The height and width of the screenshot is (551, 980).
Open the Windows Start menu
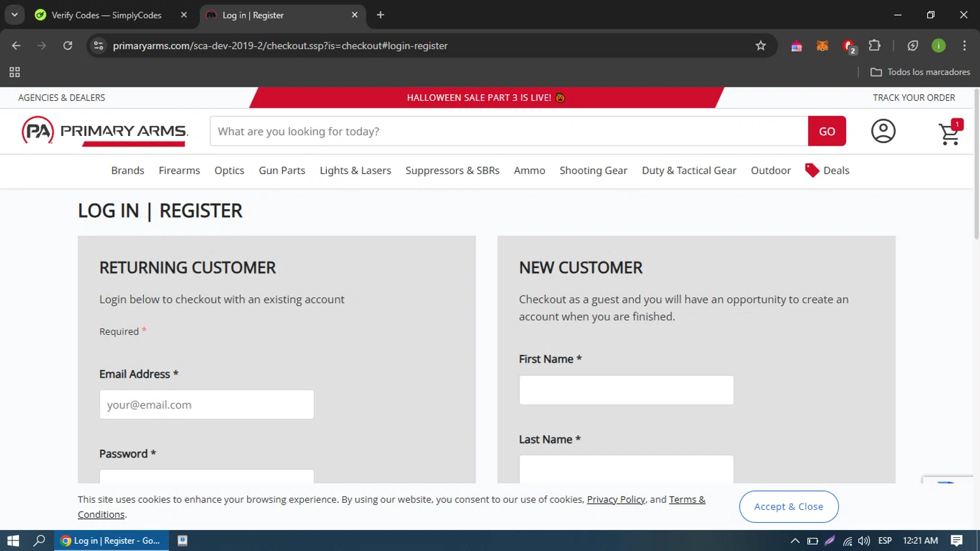pos(13,541)
